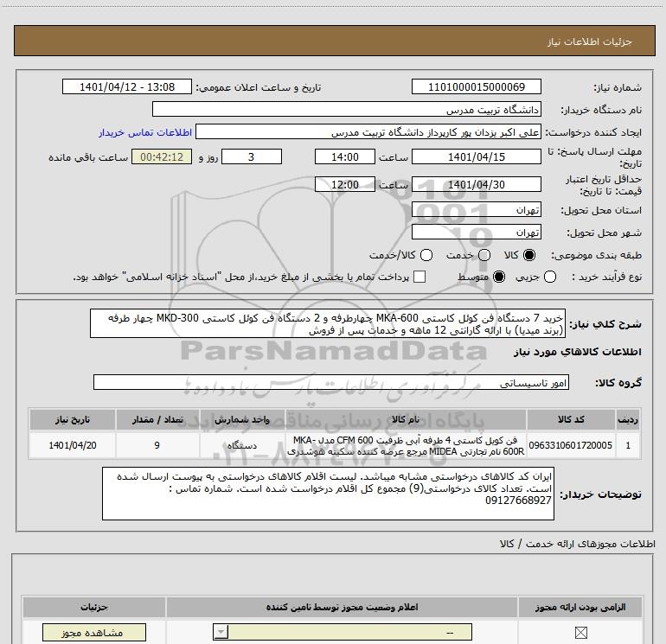The image size is (666, 644).
Task: Click the general description text box شرح کلی نیاز
Action: (x=328, y=323)
